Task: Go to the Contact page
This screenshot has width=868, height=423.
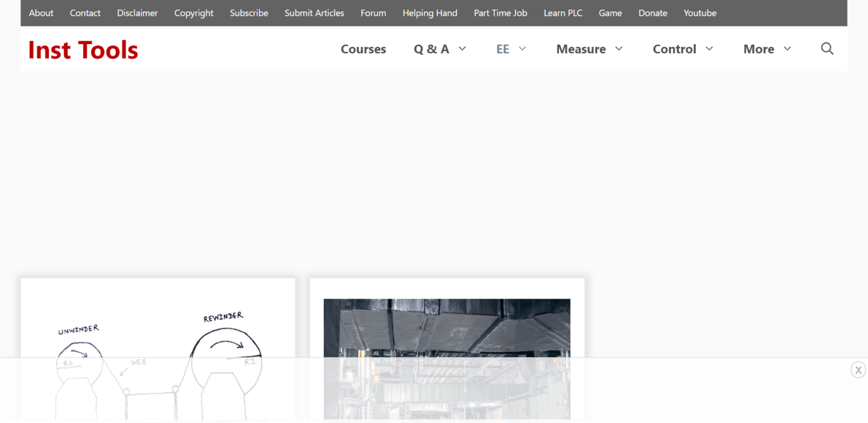Action: pos(85,12)
